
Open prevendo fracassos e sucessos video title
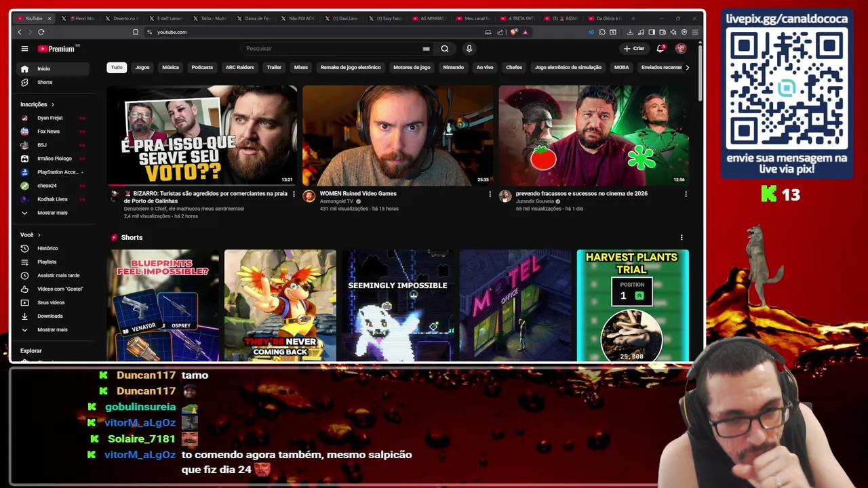[x=581, y=193]
